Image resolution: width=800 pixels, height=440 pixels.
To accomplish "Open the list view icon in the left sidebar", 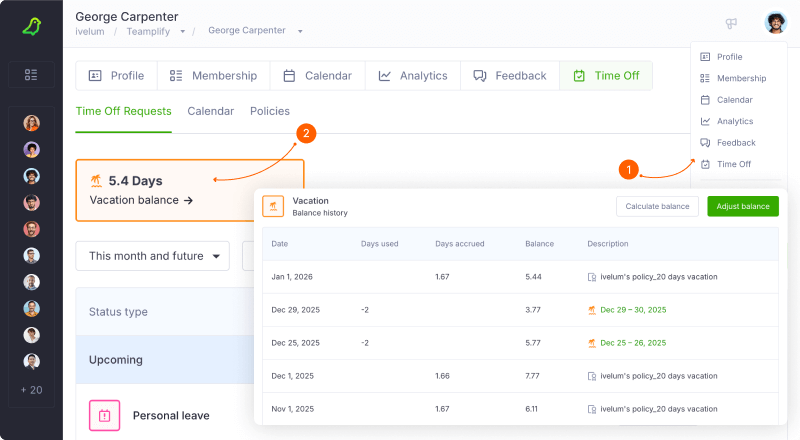I will [x=31, y=74].
